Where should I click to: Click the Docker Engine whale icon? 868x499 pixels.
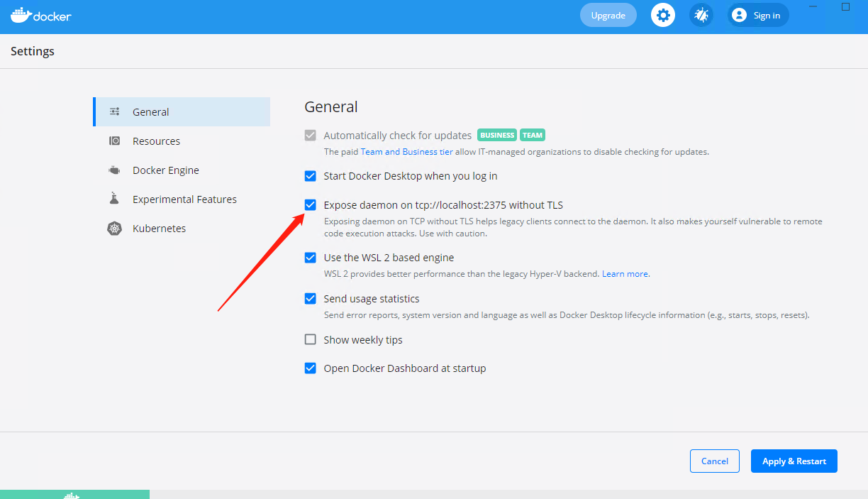[114, 170]
